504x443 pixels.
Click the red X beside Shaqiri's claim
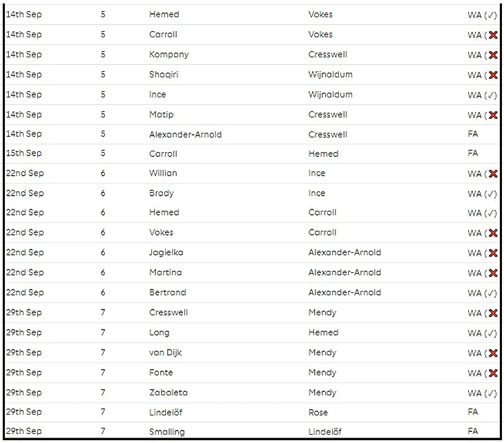coord(493,75)
